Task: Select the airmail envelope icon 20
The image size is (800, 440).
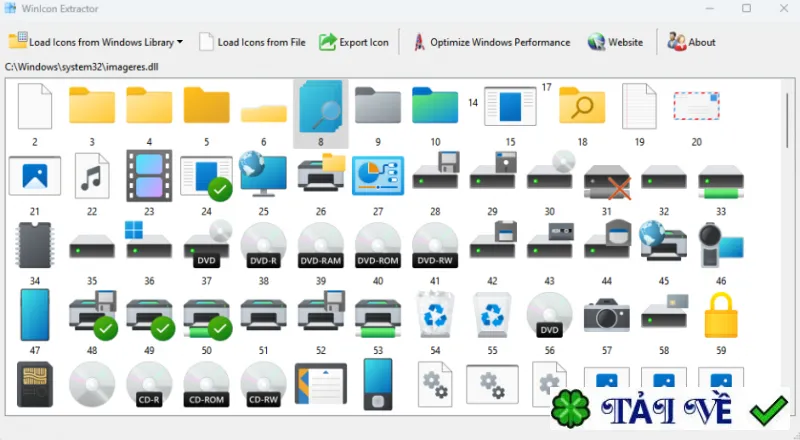Action: (x=696, y=106)
